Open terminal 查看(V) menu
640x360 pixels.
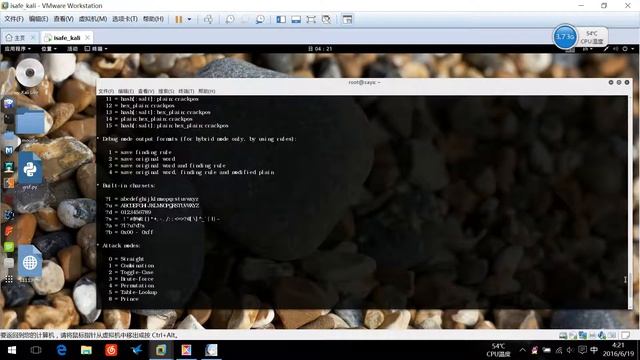click(x=146, y=91)
